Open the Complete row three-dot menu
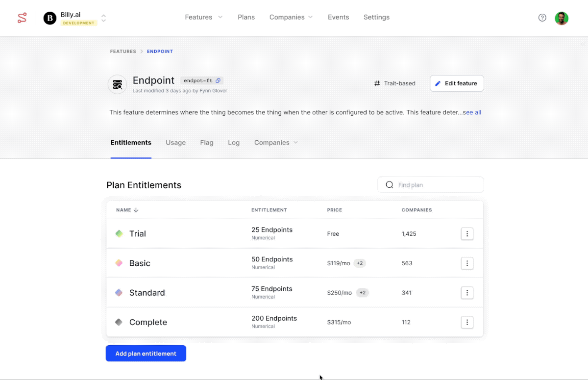The height and width of the screenshot is (380, 588). click(x=467, y=322)
